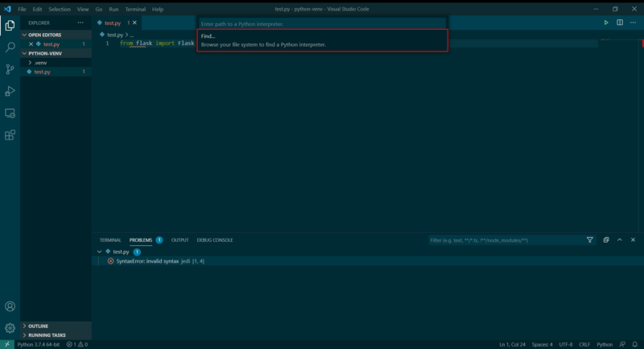Close the bottom panel
Viewport: 644px width, 349px height.
point(633,240)
